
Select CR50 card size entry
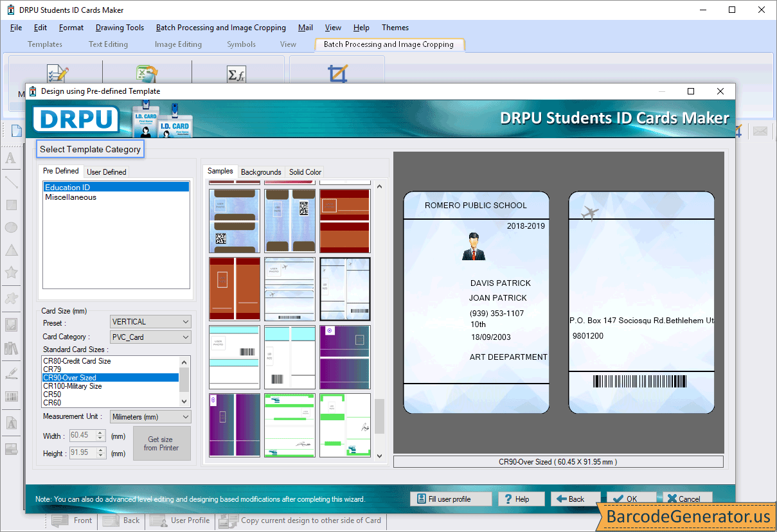coord(110,395)
